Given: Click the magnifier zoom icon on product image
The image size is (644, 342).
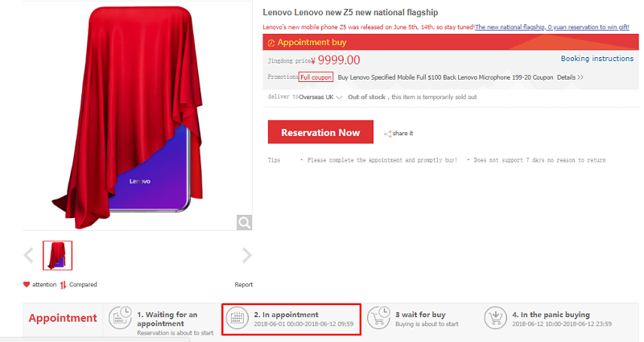Looking at the screenshot, I should (244, 223).
